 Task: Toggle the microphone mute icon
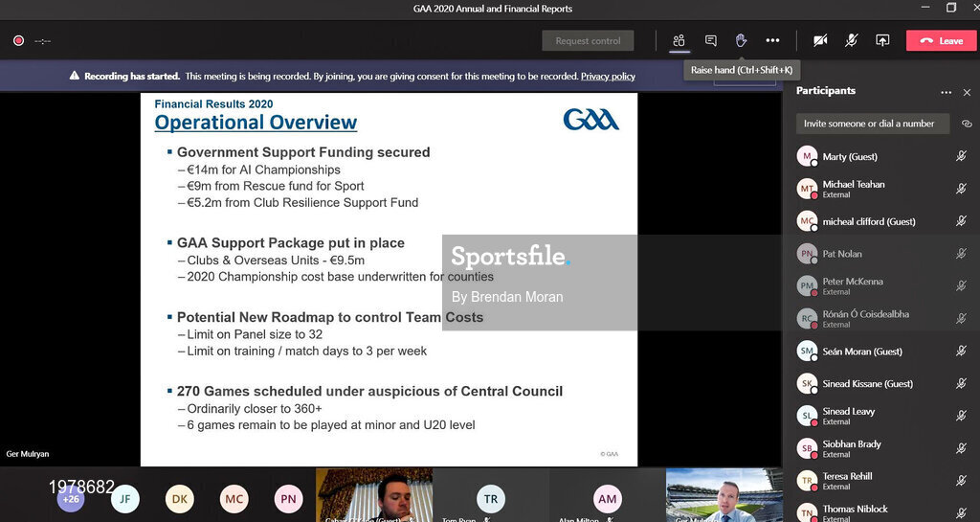tap(851, 40)
